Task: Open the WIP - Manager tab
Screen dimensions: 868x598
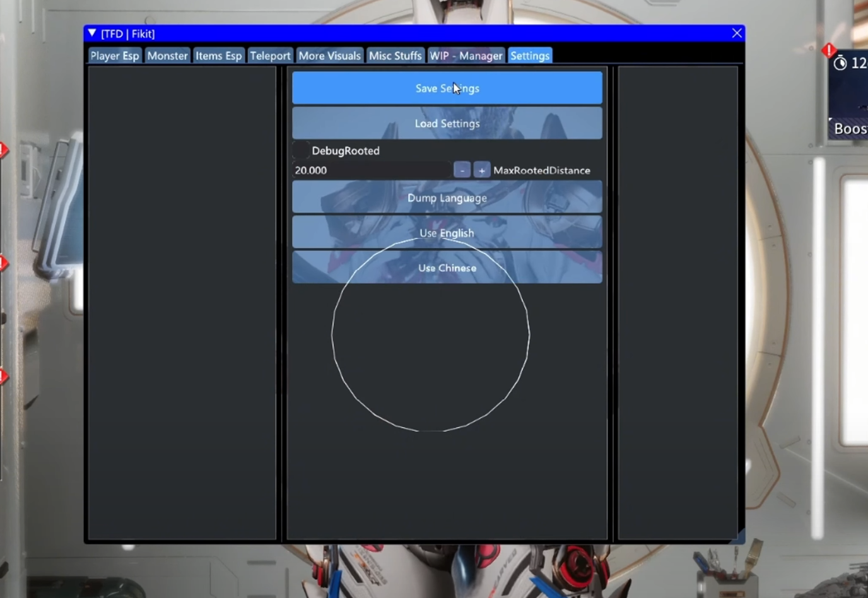Action: pyautogui.click(x=466, y=56)
